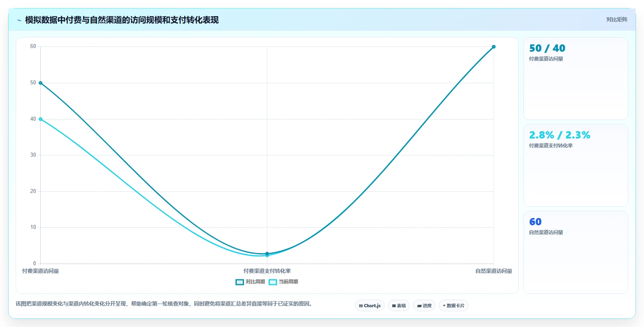The height and width of the screenshot is (327, 644).
Task: Click the chart title heading text
Action: tap(122, 20)
